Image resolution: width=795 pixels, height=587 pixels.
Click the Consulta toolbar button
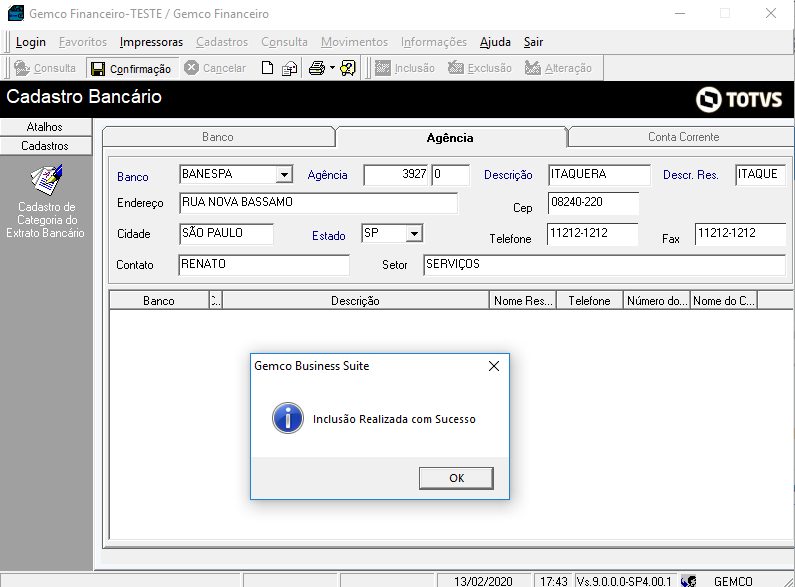pos(45,68)
